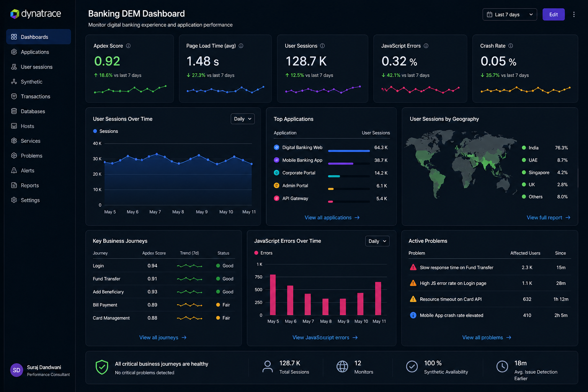Click the Digital Banking Web app icon

click(276, 147)
